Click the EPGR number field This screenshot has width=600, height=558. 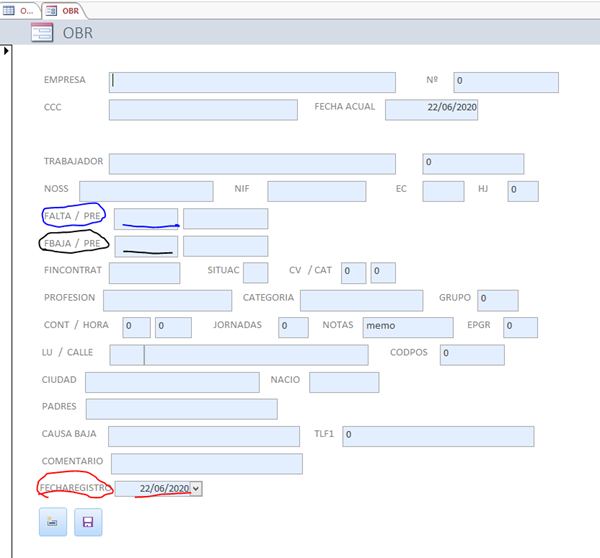tap(520, 328)
